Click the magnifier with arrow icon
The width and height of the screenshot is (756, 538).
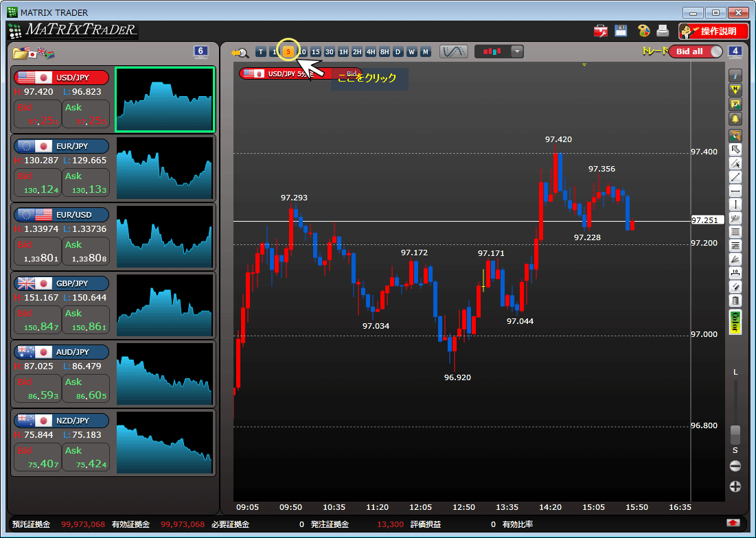pyautogui.click(x=240, y=53)
